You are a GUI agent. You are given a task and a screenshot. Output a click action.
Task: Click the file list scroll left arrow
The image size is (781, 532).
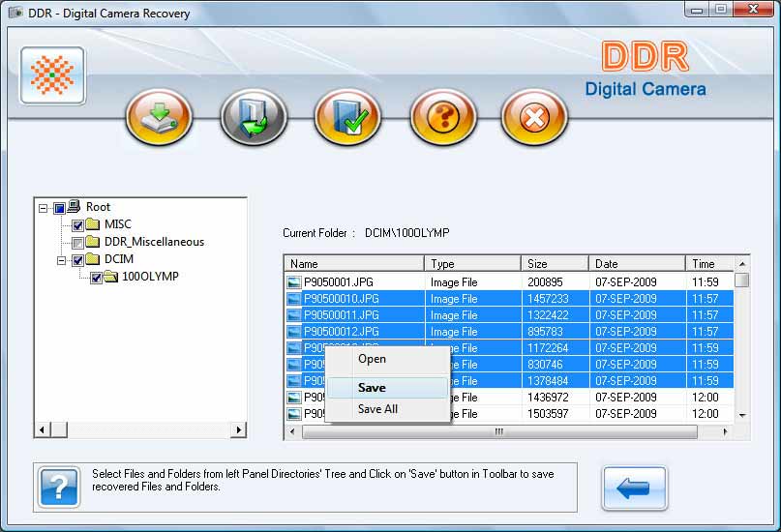coord(292,431)
